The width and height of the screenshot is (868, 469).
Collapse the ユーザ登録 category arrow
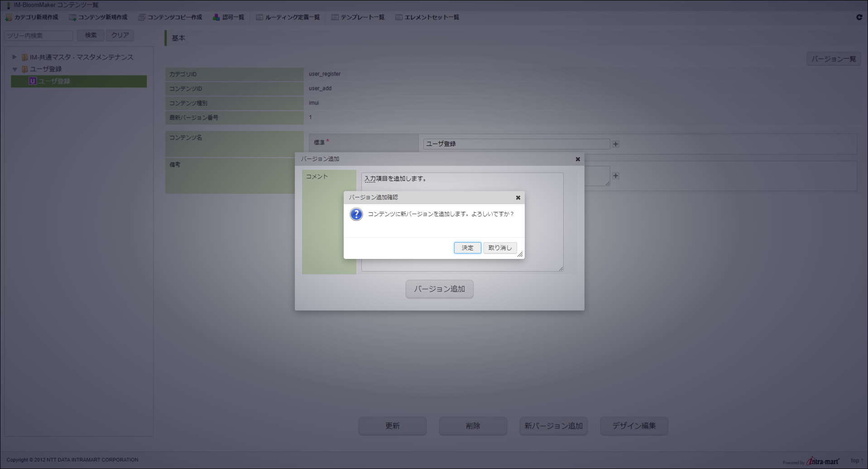point(14,69)
